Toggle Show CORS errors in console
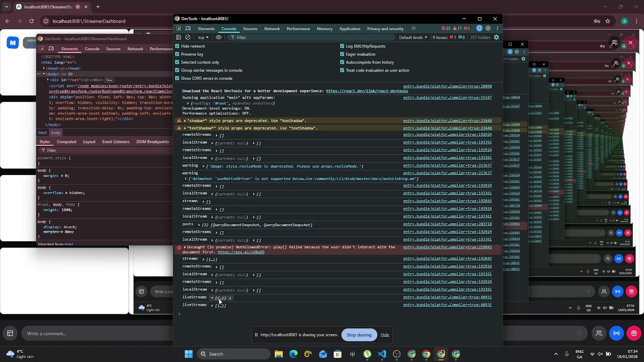644x362 pixels. (x=177, y=78)
